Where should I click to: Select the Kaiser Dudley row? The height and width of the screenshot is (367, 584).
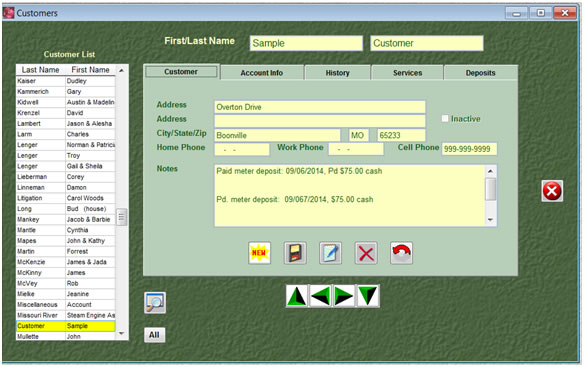point(66,81)
